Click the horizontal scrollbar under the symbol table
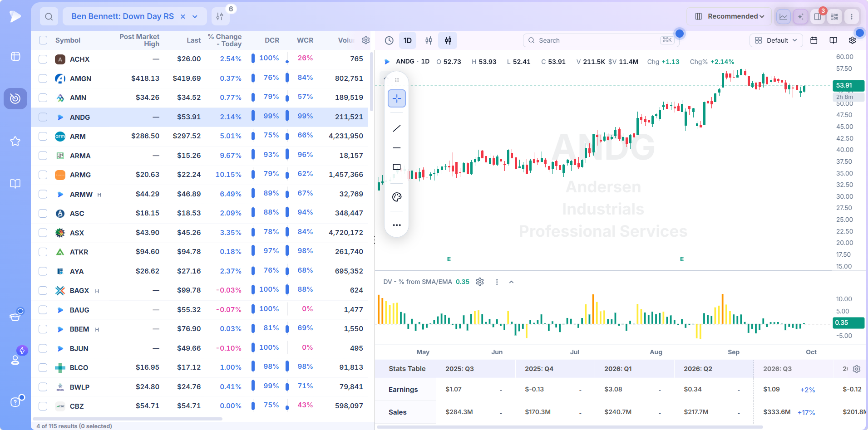This screenshot has height=430, width=868. [128, 419]
